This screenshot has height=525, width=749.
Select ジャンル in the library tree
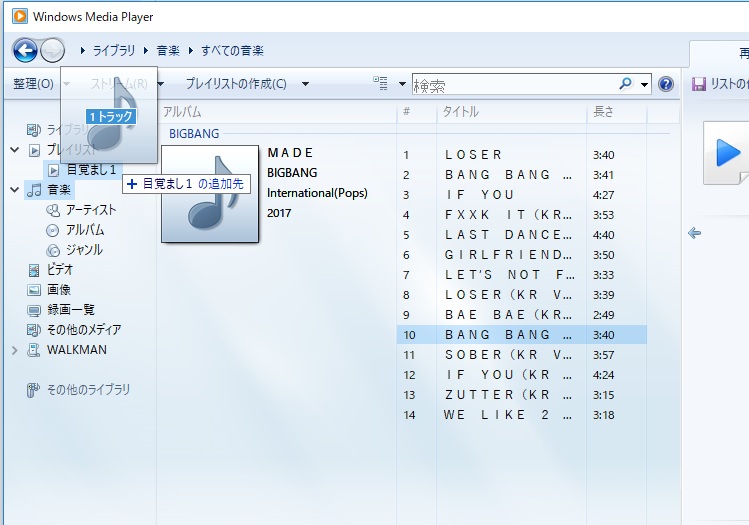click(x=84, y=250)
